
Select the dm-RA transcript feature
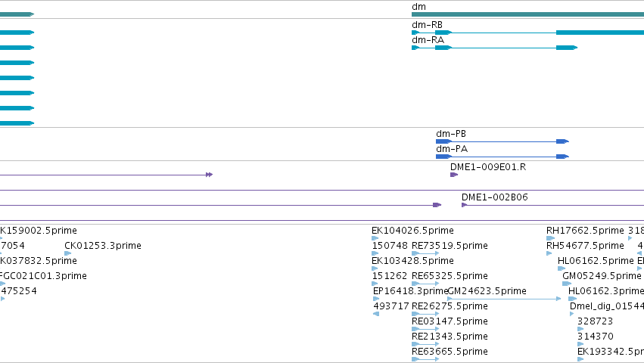tap(494, 48)
